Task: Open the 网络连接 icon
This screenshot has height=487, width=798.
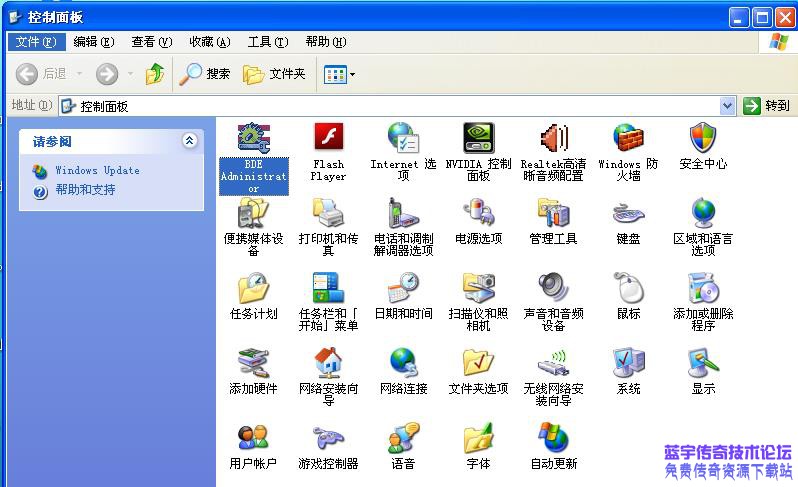Action: (403, 363)
